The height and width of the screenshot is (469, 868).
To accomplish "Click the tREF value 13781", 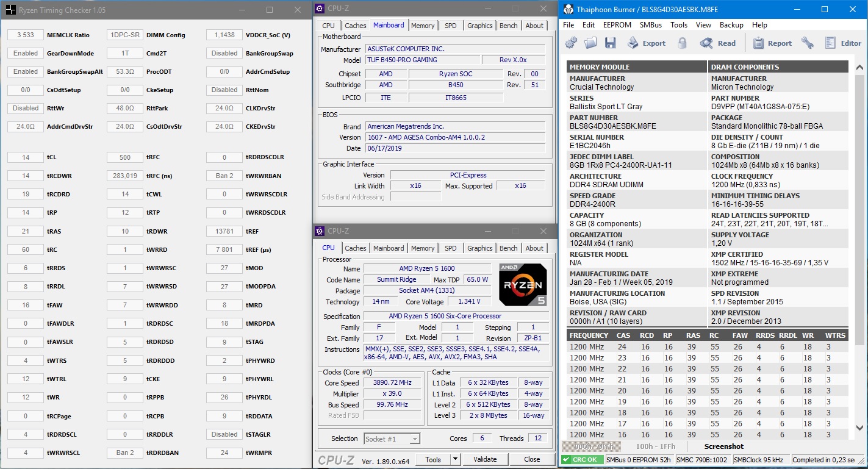I will tap(224, 231).
